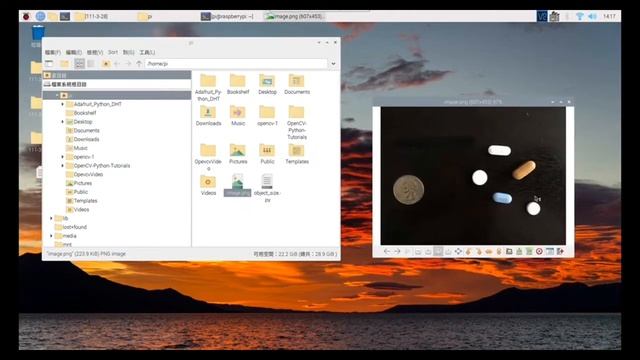Switch file manager to icon view
The width and height of the screenshot is (640, 360).
(x=80, y=64)
